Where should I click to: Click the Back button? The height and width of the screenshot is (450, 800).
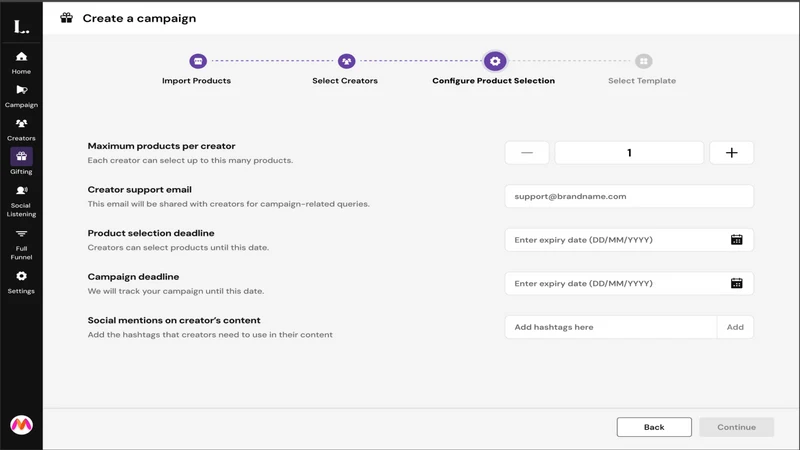[654, 427]
